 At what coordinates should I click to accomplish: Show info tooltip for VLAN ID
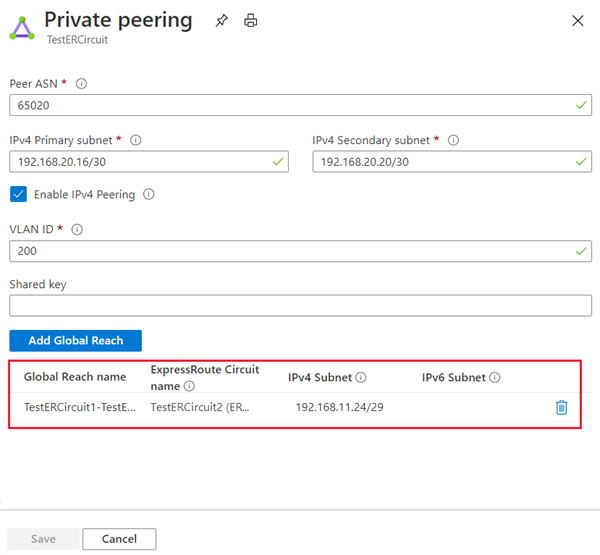point(77,229)
